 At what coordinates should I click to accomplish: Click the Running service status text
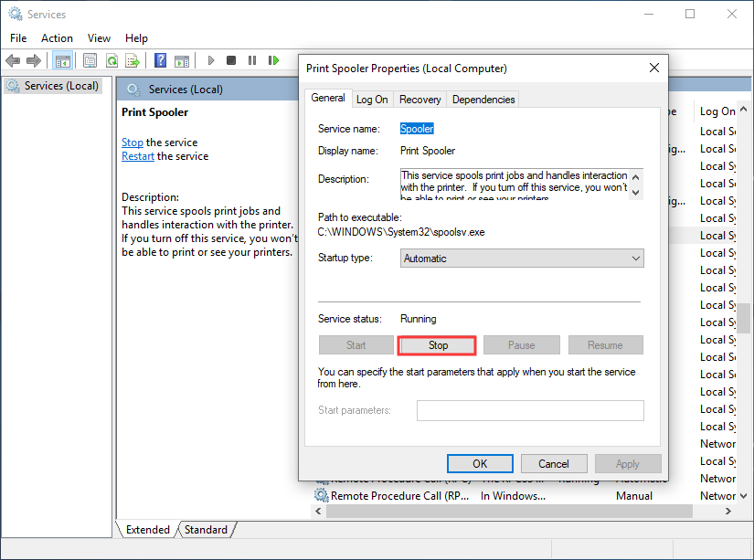418,319
